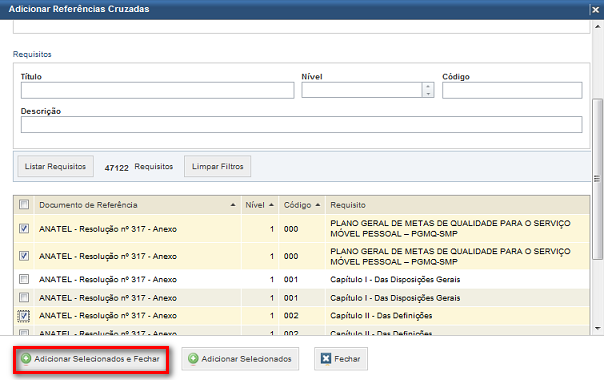Image resolution: width=604 pixels, height=380 pixels.
Task: Click the Requisitos section label
Action: pyautogui.click(x=32, y=54)
